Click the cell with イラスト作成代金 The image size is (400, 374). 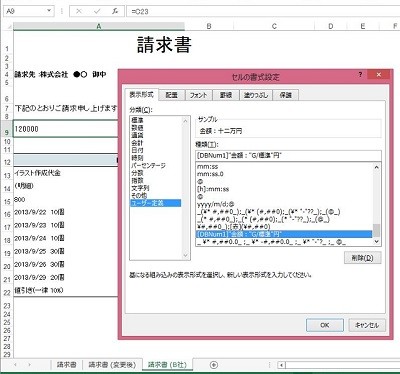[66, 173]
